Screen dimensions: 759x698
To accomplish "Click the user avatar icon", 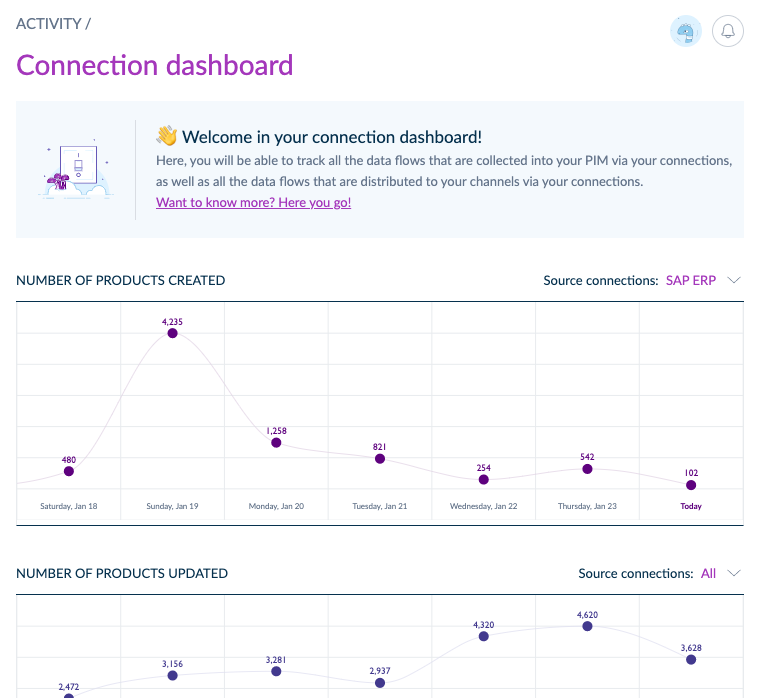I will [686, 32].
